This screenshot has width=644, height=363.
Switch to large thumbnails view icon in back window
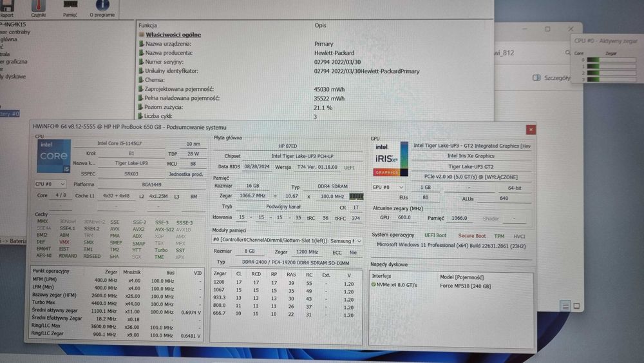click(576, 306)
